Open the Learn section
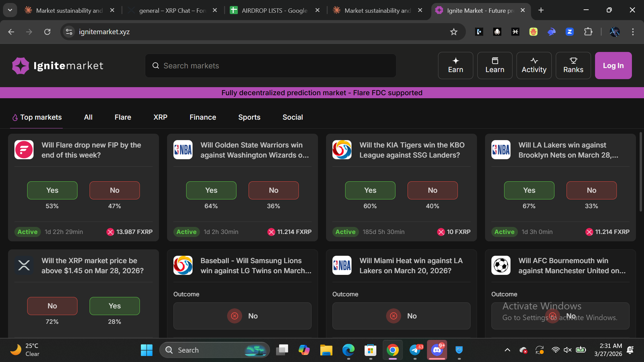 click(495, 65)
